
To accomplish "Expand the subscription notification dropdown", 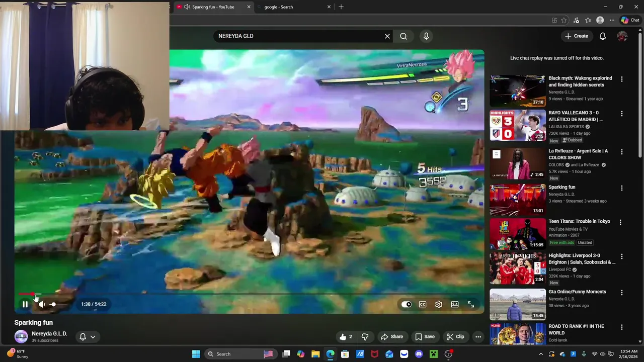I will point(88,337).
